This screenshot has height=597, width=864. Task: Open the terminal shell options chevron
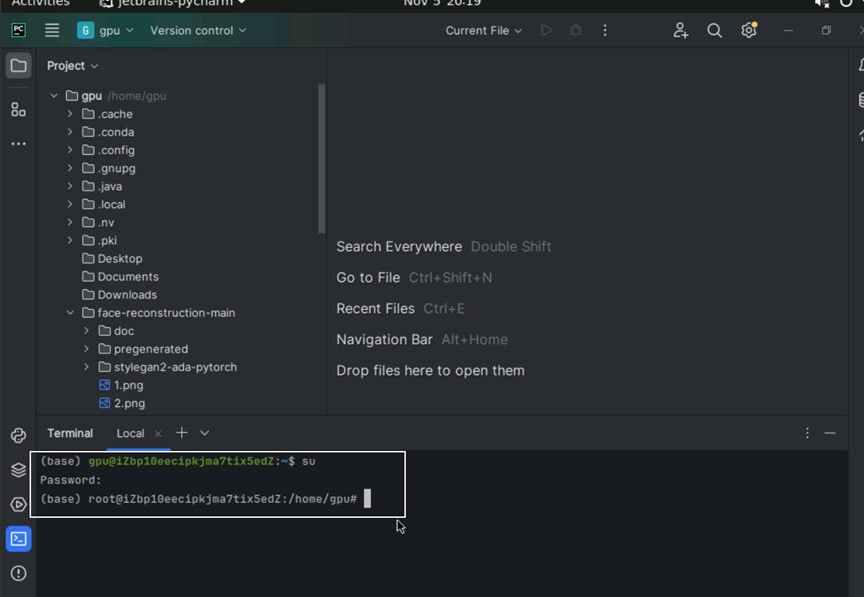(x=204, y=433)
